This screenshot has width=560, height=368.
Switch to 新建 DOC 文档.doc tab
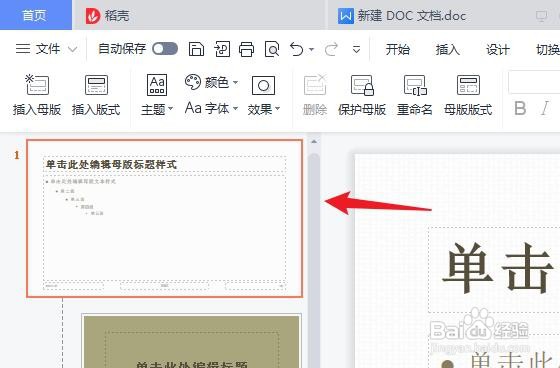[x=402, y=16]
